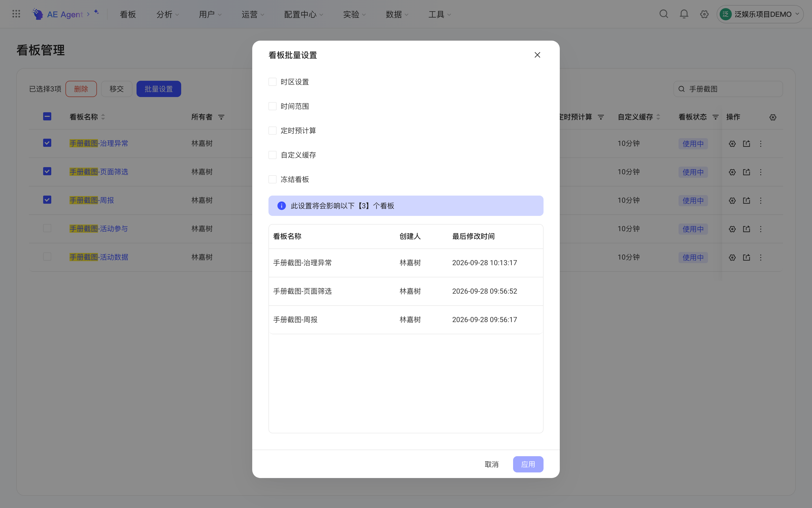The image size is (812, 508).
Task: Filter the 看板状态 column
Action: [x=715, y=117]
